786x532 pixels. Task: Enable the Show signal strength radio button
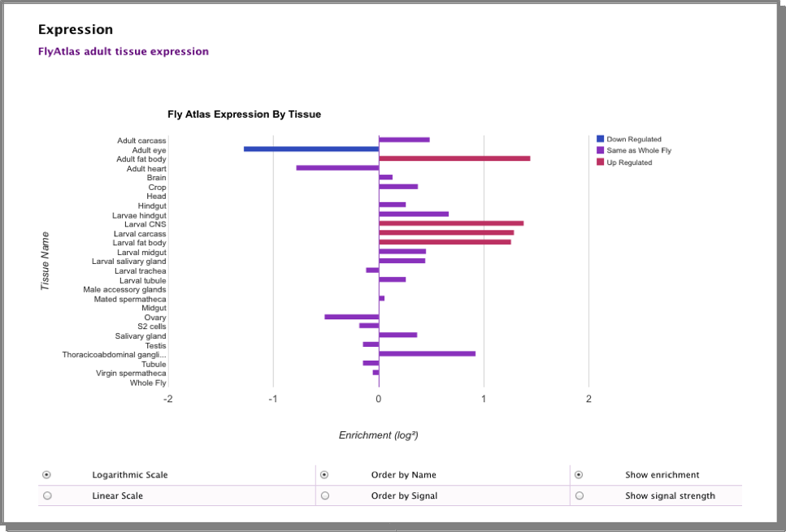(579, 495)
